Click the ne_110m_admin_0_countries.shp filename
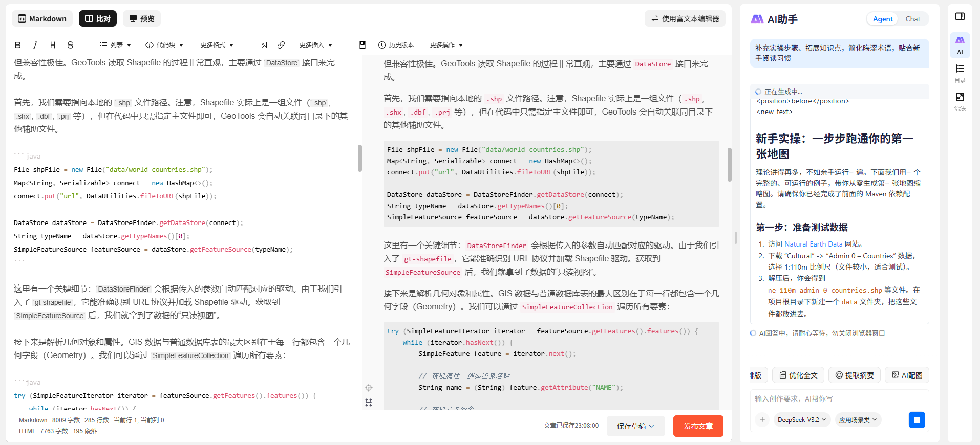 [825, 290]
